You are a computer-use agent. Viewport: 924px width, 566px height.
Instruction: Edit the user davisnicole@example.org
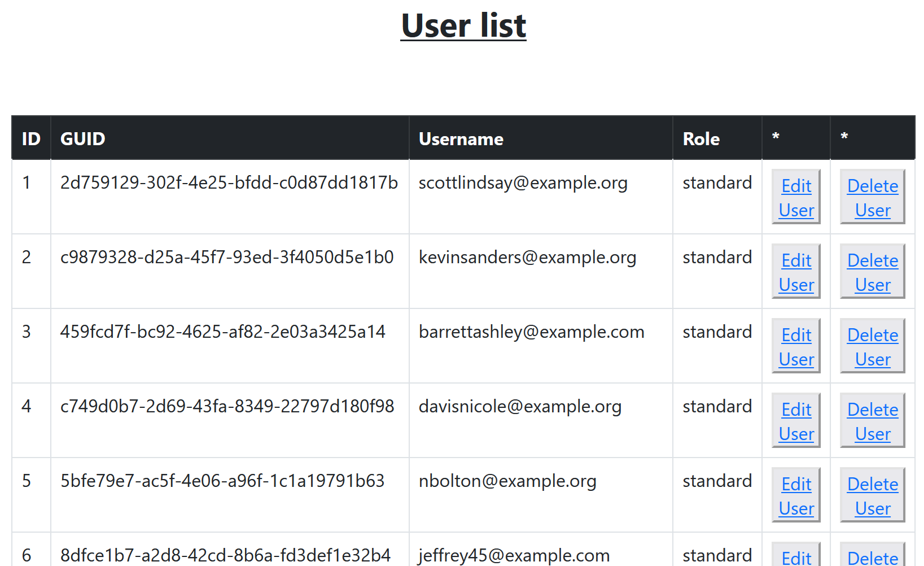(795, 421)
